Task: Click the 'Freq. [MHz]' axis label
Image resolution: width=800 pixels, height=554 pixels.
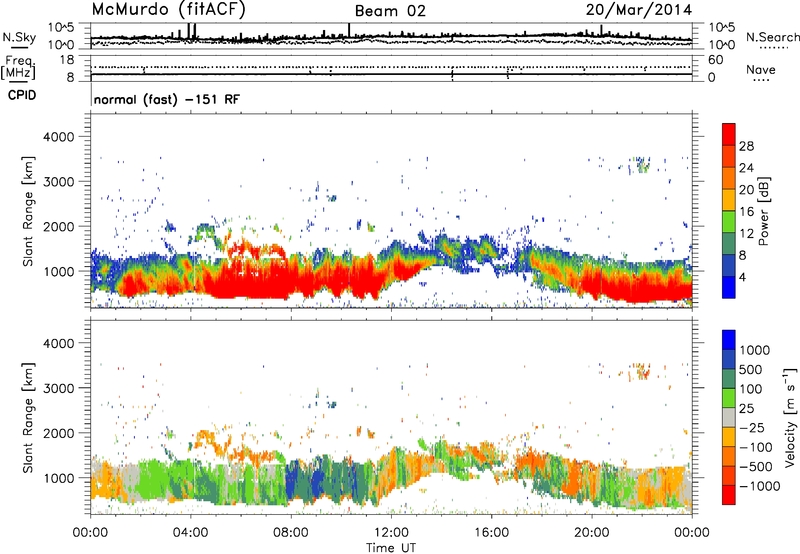Action: tap(18, 68)
